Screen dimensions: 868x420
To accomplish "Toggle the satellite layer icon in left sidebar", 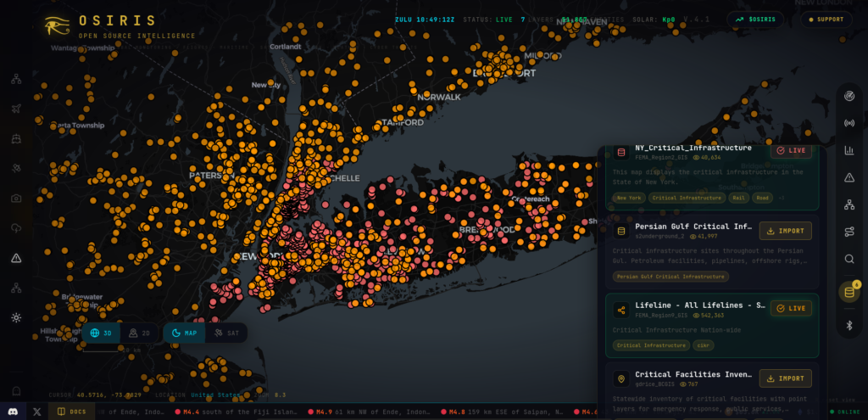I will pos(16,169).
